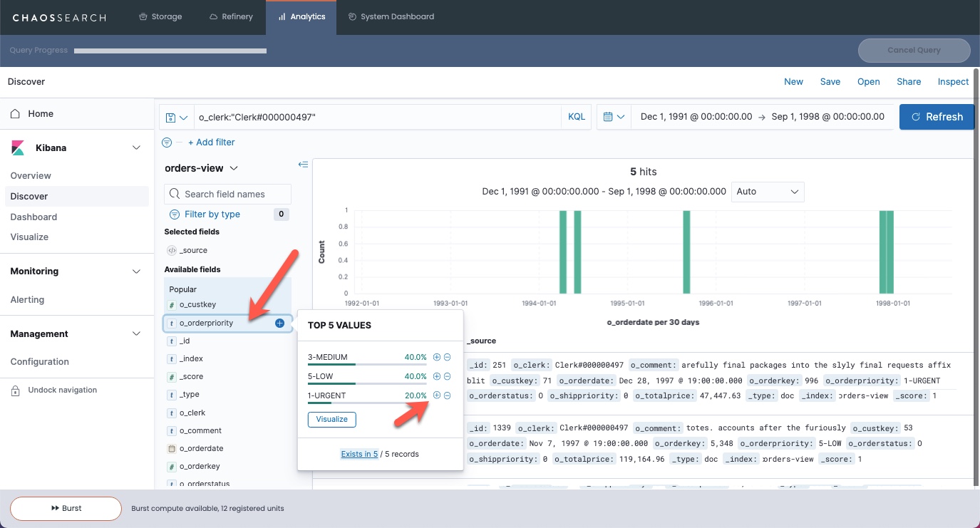Click the start date Dec 1, 1991
Image resolution: width=980 pixels, height=528 pixels.
[x=696, y=117]
